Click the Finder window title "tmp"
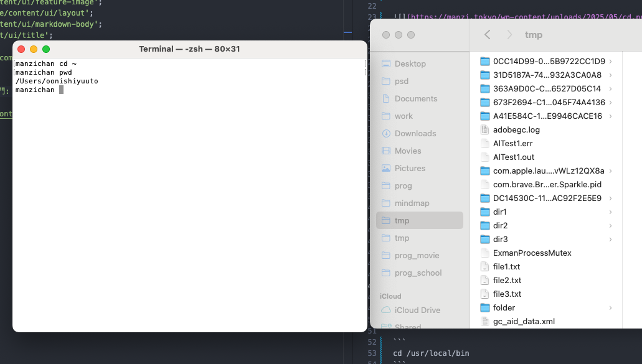 pyautogui.click(x=534, y=35)
